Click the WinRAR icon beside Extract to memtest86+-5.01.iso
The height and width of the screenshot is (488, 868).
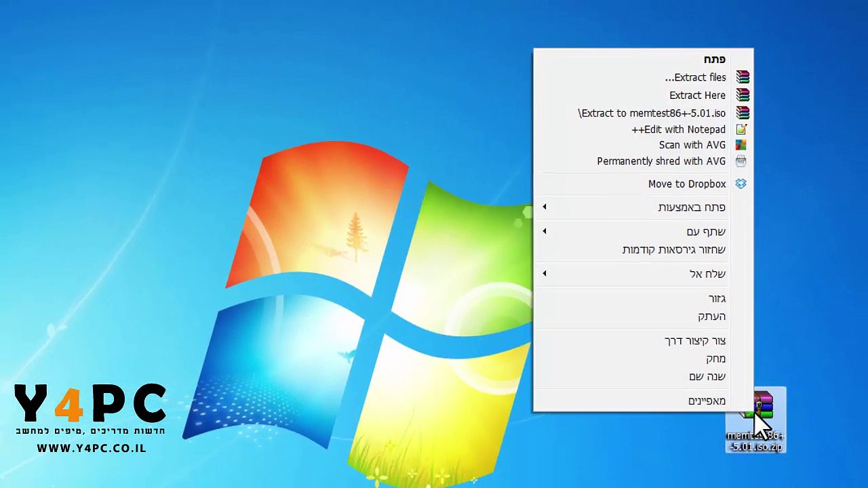coord(743,113)
